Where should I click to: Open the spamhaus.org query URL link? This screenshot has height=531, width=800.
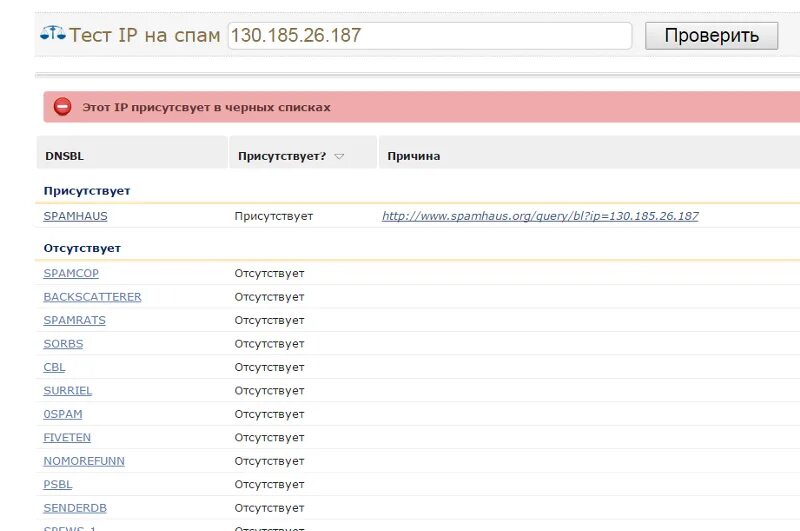(540, 216)
